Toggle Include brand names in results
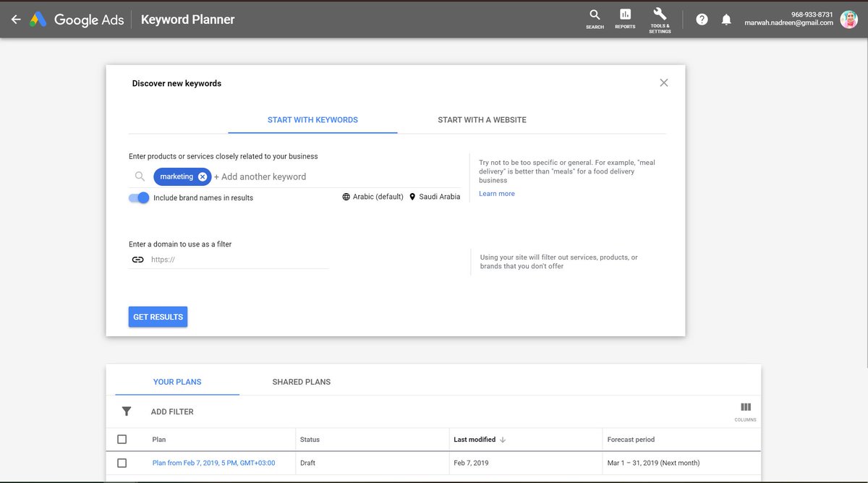 [139, 197]
